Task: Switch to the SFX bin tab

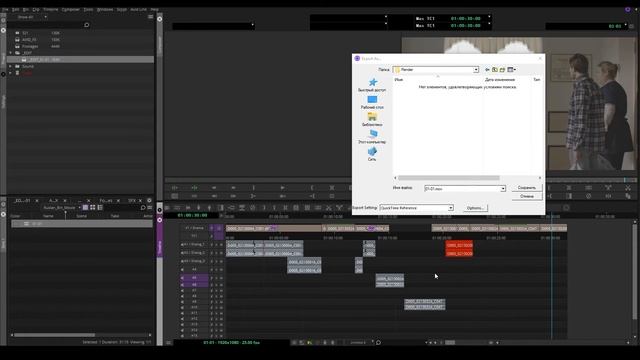Action: pyautogui.click(x=132, y=200)
